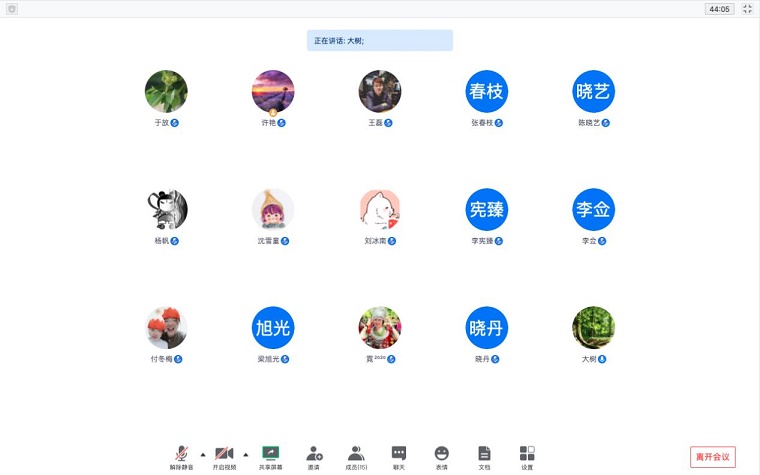The height and width of the screenshot is (475, 760).
Task: Select participant 大树's avatar
Action: 594,328
